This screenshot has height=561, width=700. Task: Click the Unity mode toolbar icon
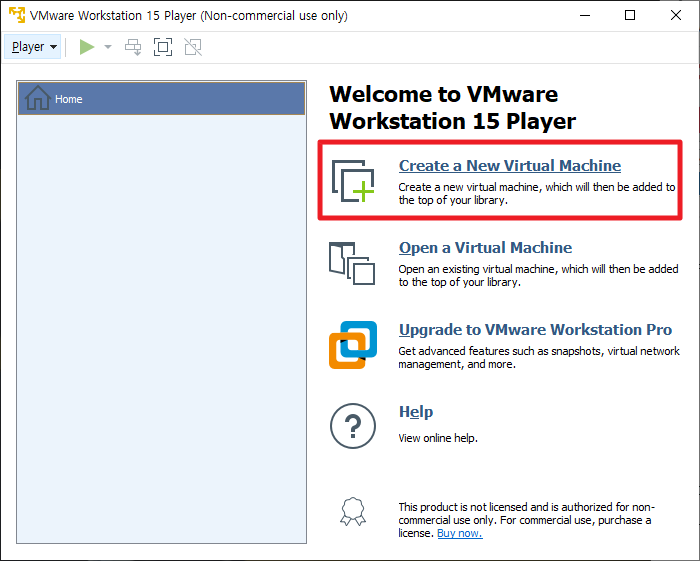(193, 47)
